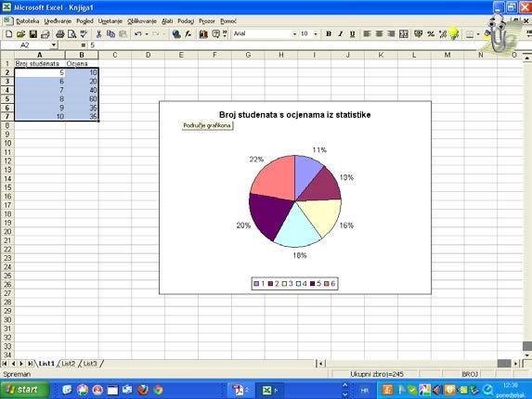Open the Datoteka menu
This screenshot has width=532, height=399.
28,21
